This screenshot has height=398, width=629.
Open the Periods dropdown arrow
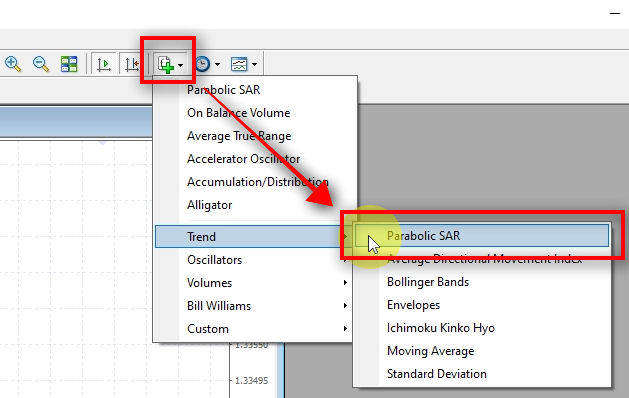[217, 64]
